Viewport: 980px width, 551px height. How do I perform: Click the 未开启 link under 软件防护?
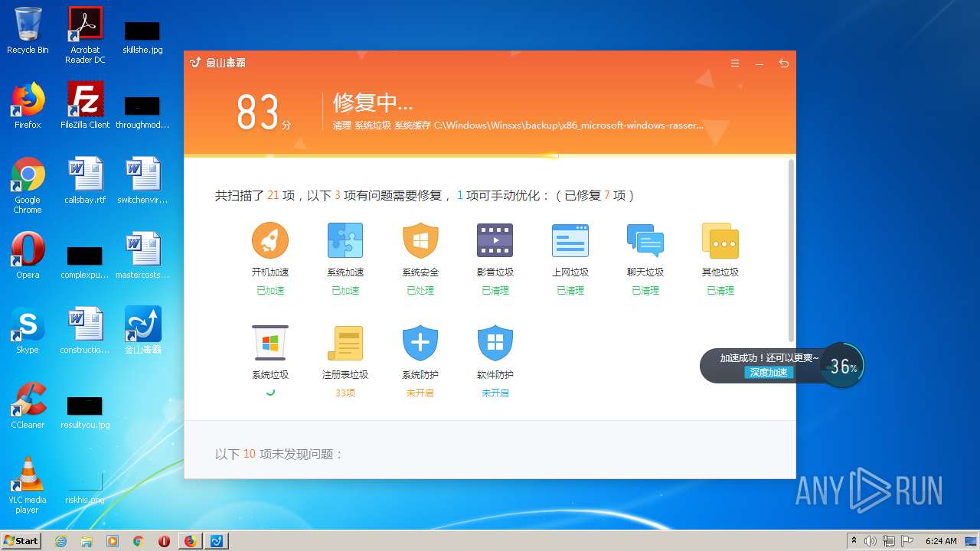[495, 393]
